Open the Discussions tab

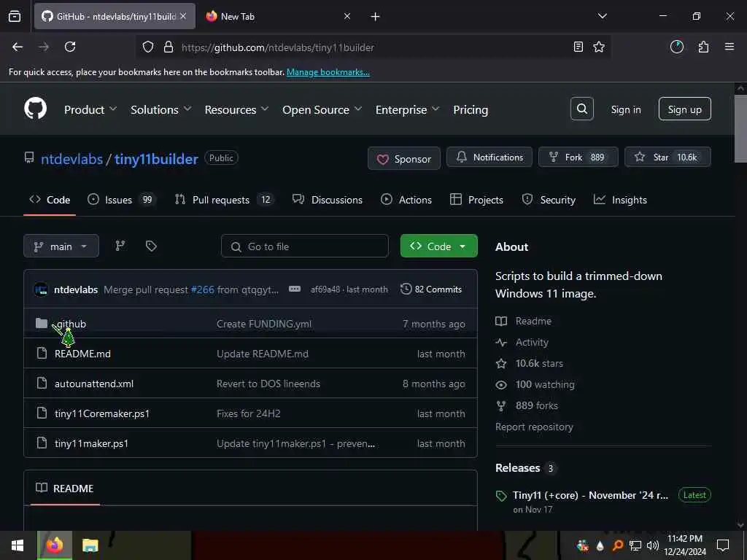328,200
